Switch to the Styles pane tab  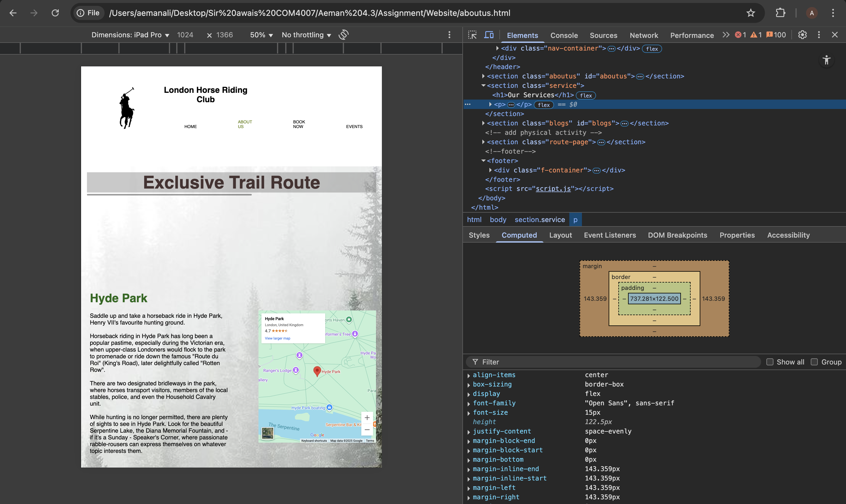[479, 235]
